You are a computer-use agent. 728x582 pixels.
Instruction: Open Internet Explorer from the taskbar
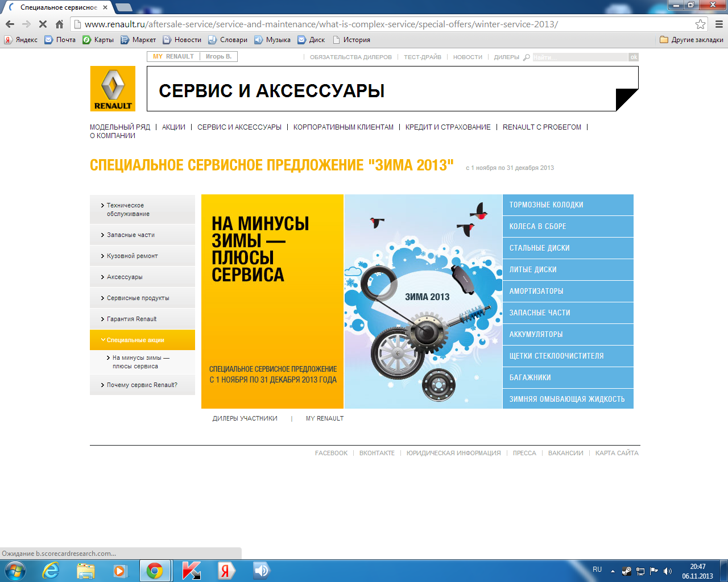pyautogui.click(x=51, y=571)
